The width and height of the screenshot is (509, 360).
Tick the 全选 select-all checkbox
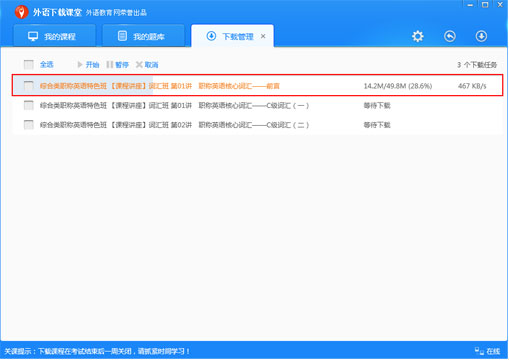29,64
